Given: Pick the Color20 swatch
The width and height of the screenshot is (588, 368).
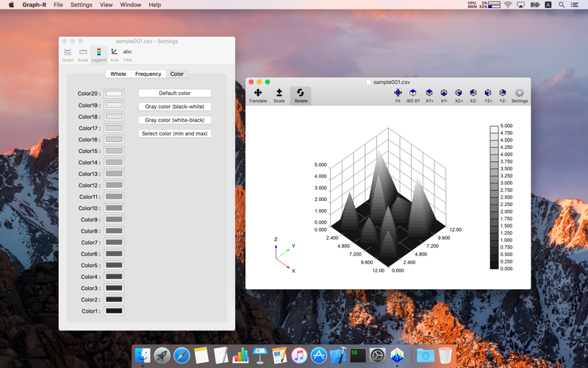Looking at the screenshot, I should (x=114, y=93).
